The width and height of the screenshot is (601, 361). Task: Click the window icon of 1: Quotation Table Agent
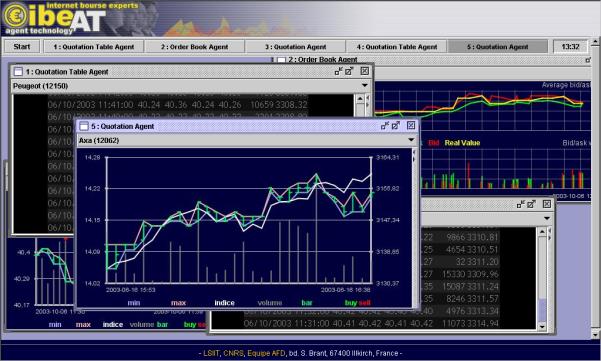coord(18,71)
